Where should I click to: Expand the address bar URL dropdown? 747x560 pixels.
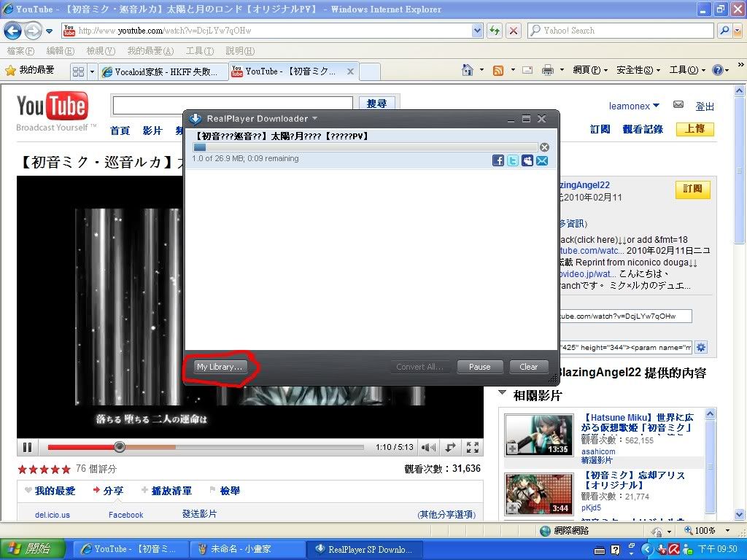[477, 31]
